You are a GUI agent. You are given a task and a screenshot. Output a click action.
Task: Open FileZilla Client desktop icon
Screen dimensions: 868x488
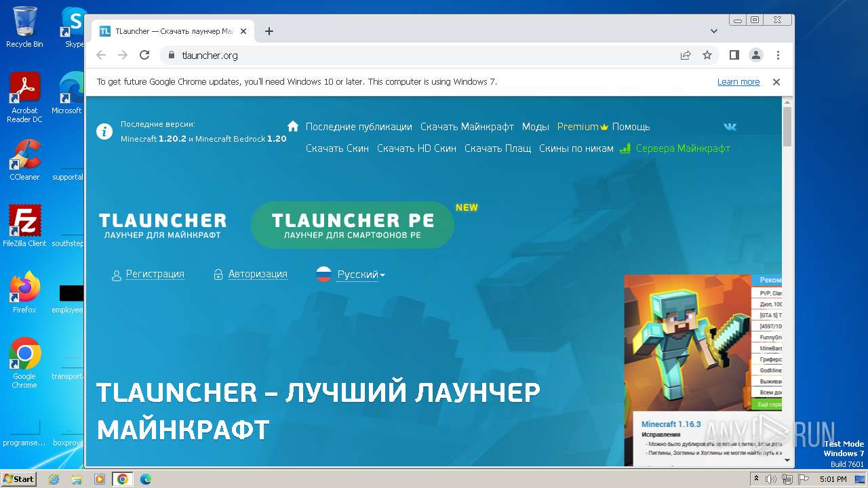pos(24,226)
